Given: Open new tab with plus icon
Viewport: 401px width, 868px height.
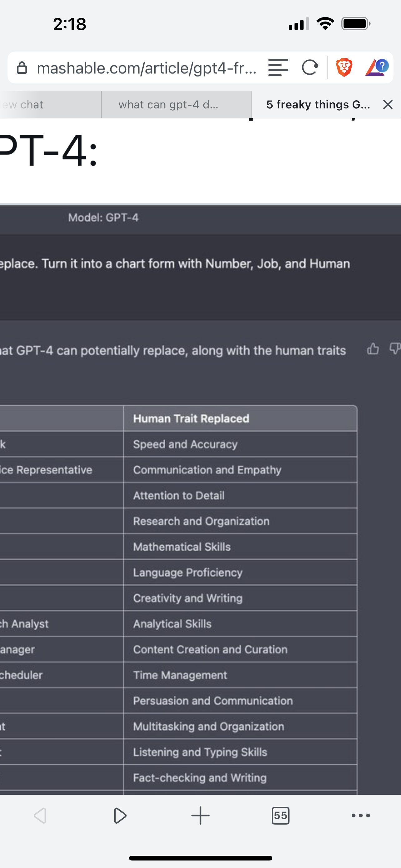Looking at the screenshot, I should click(x=200, y=816).
